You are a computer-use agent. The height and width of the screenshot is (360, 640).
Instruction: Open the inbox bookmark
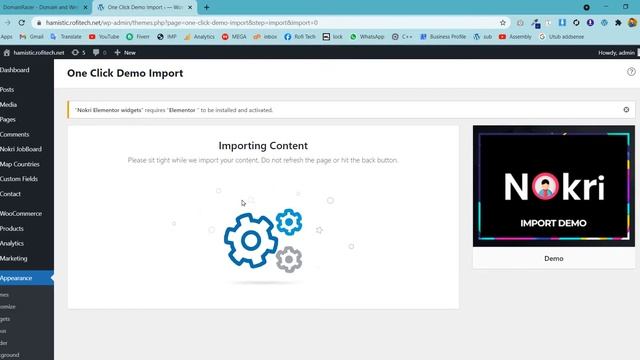pos(265,37)
